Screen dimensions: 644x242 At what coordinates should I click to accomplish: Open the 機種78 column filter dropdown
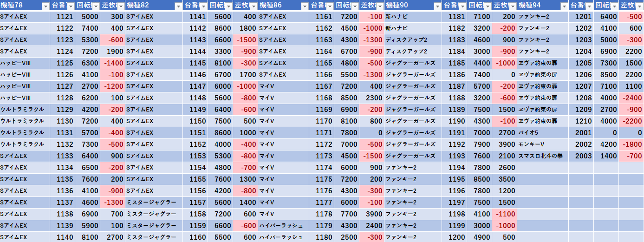click(46, 6)
